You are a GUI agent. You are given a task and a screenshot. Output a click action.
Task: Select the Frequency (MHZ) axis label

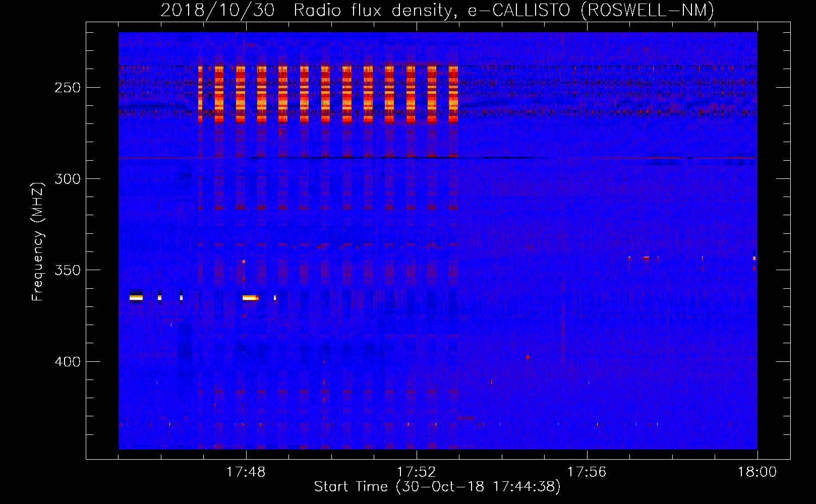[38, 242]
